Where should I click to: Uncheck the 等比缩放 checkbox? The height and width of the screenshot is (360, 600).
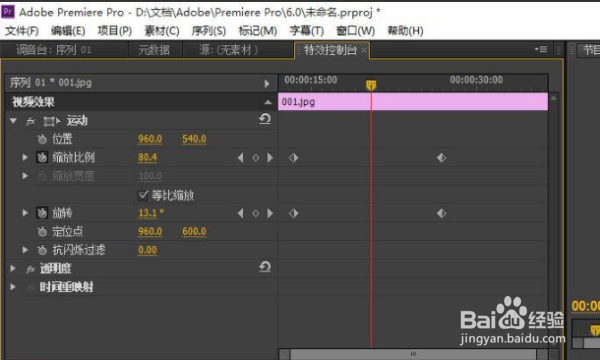tap(143, 195)
